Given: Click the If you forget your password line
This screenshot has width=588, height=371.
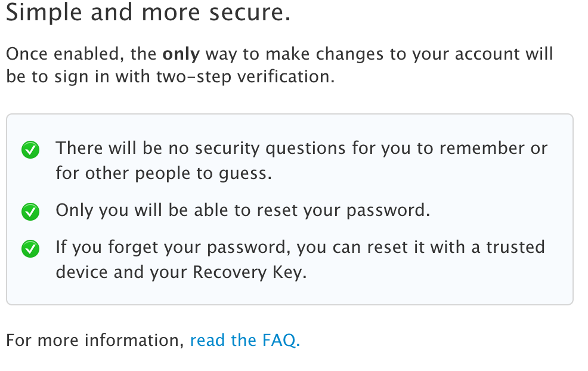Looking at the screenshot, I should (300, 247).
